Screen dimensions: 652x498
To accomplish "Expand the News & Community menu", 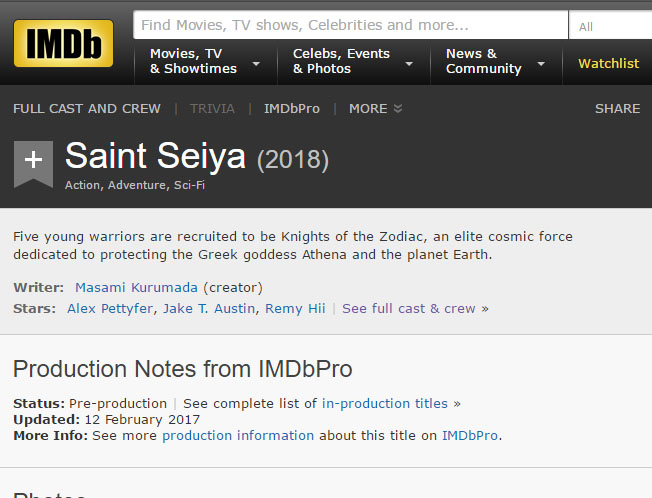I will point(496,61).
